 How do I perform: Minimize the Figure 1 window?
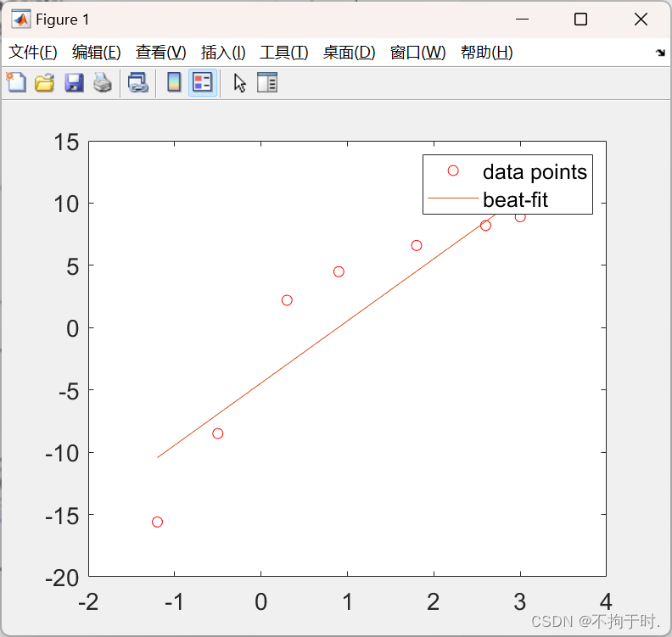[x=522, y=20]
